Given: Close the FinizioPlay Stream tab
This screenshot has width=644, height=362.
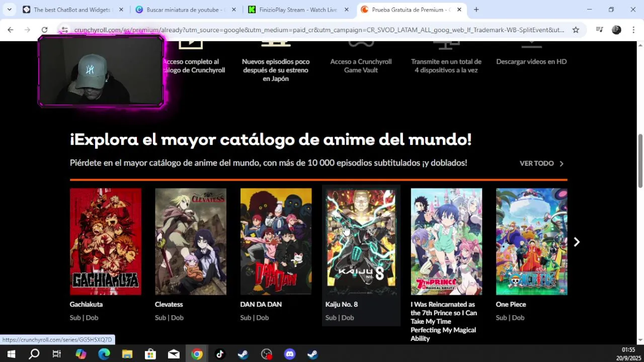Looking at the screenshot, I should click(x=346, y=10).
